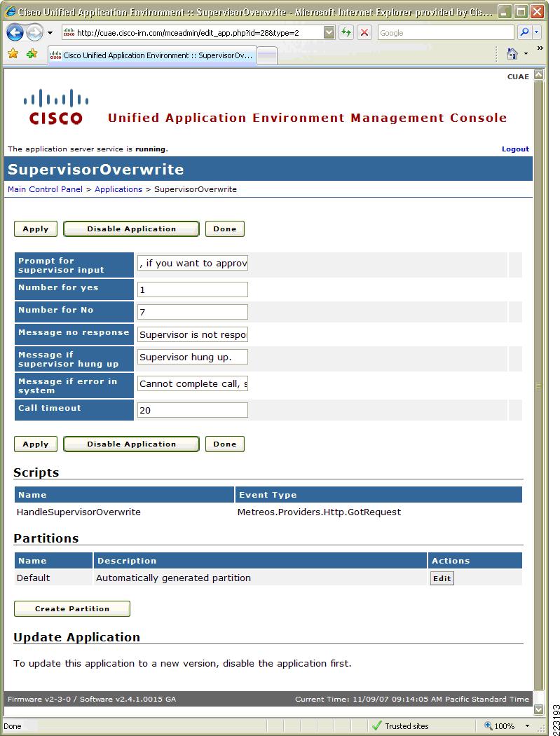Viewport: 560px width, 736px height.
Task: Click the Add to Favorites icon
Action: pyautogui.click(x=32, y=54)
